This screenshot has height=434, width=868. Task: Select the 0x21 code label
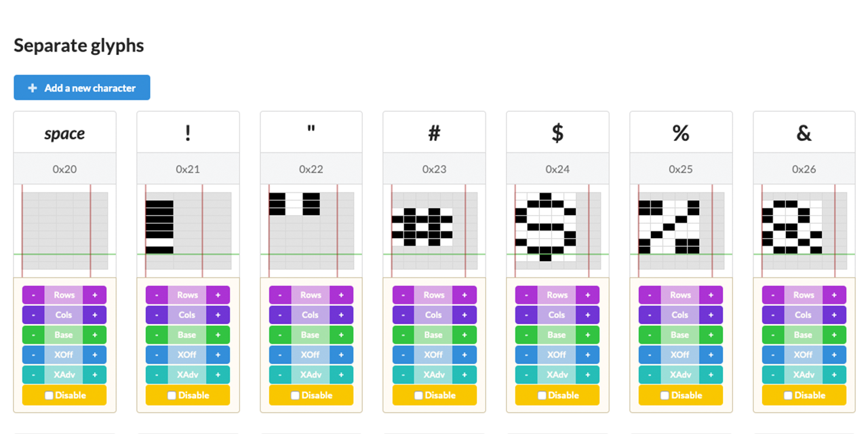coord(188,169)
